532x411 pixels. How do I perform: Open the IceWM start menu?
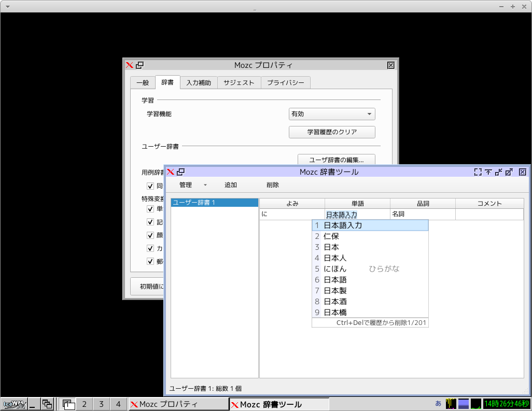point(14,404)
